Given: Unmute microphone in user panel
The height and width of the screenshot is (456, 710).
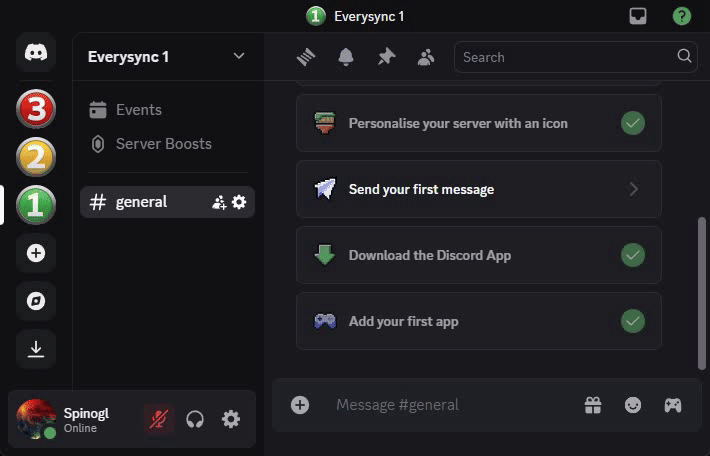Looking at the screenshot, I should (158, 419).
